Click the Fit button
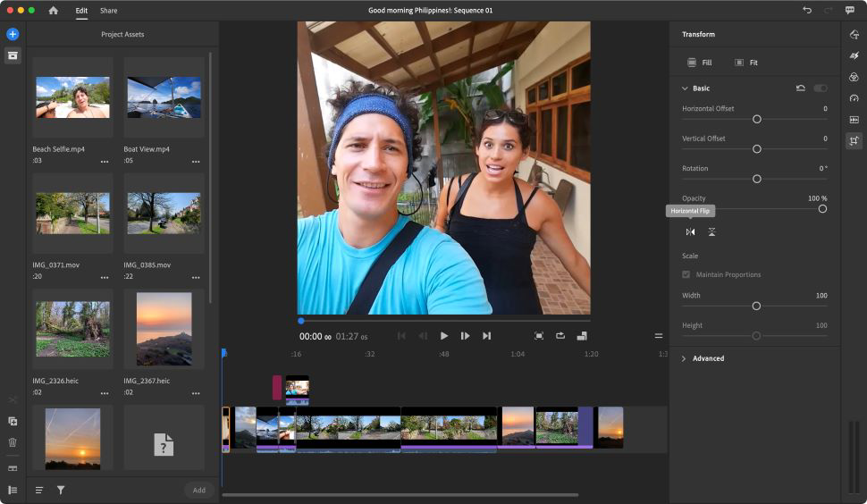Screen dimensions: 867x504 click(746, 63)
